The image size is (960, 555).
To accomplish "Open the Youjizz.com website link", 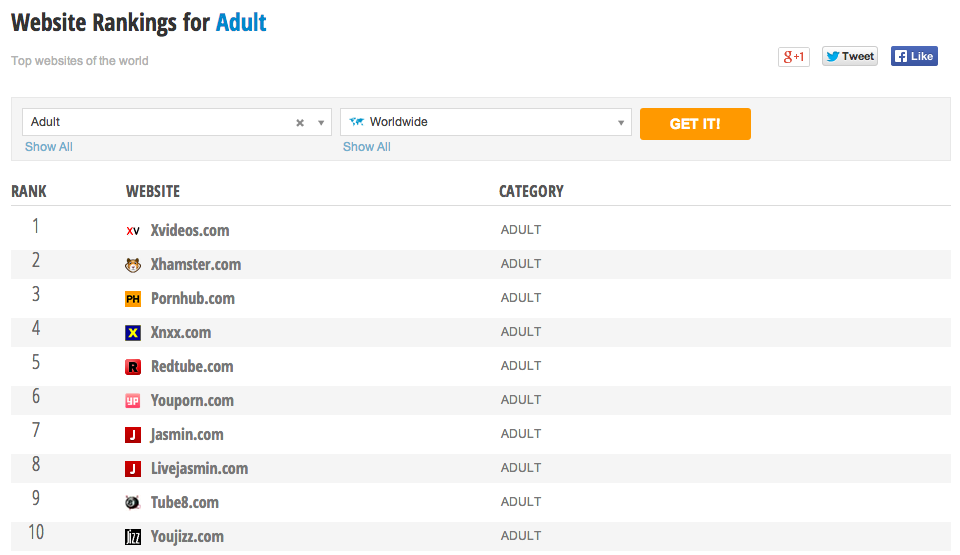I will click(187, 537).
